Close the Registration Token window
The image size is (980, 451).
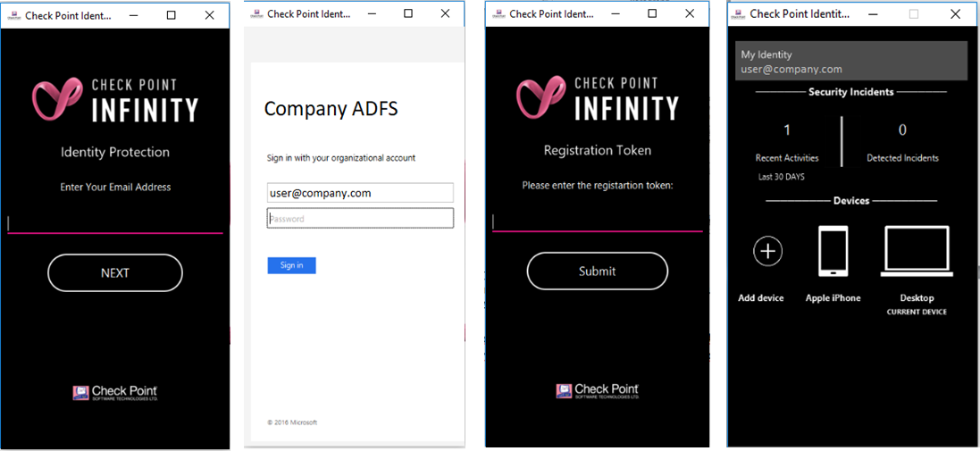[690, 13]
